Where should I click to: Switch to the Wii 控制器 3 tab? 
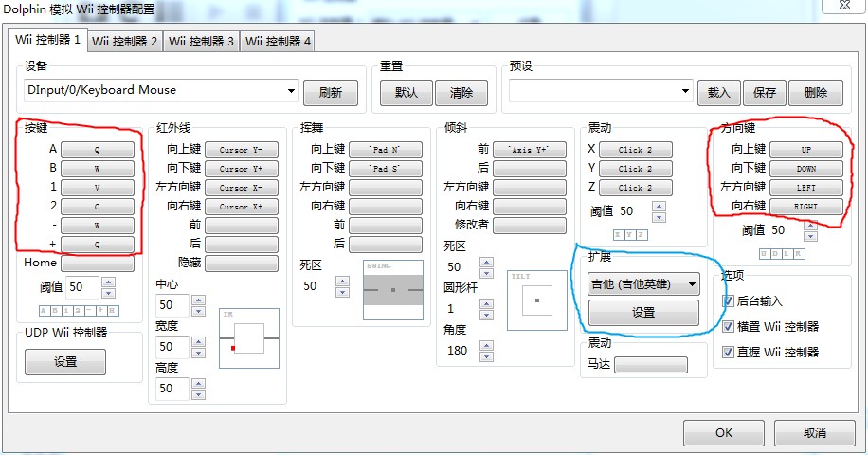(x=201, y=42)
